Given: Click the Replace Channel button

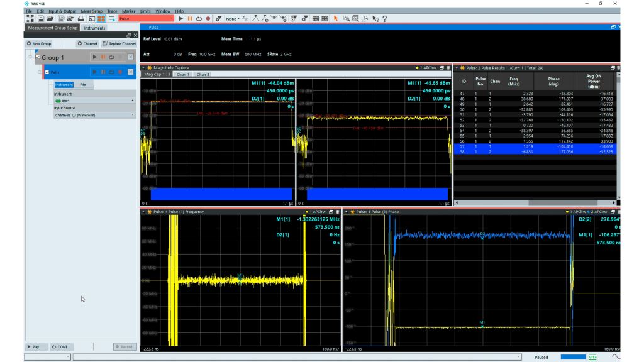Looking at the screenshot, I should (x=119, y=43).
